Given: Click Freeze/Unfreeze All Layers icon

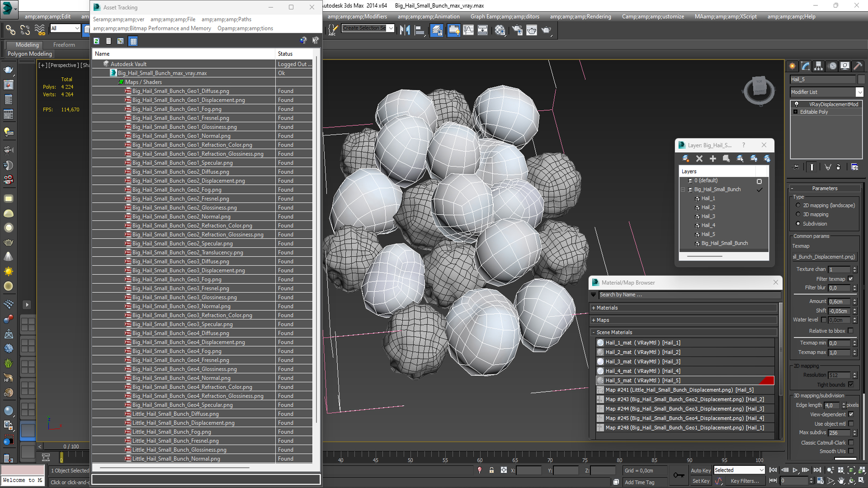Looking at the screenshot, I should click(x=767, y=159).
